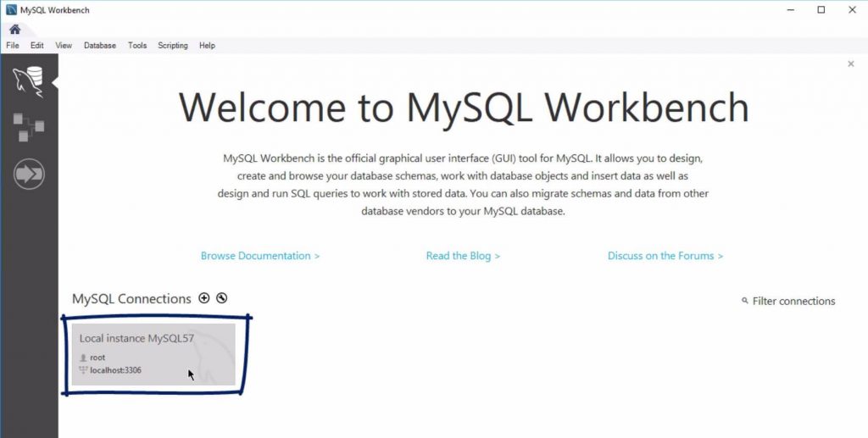Image resolution: width=868 pixels, height=438 pixels.
Task: Click the Browse Documentation link
Action: pos(259,256)
